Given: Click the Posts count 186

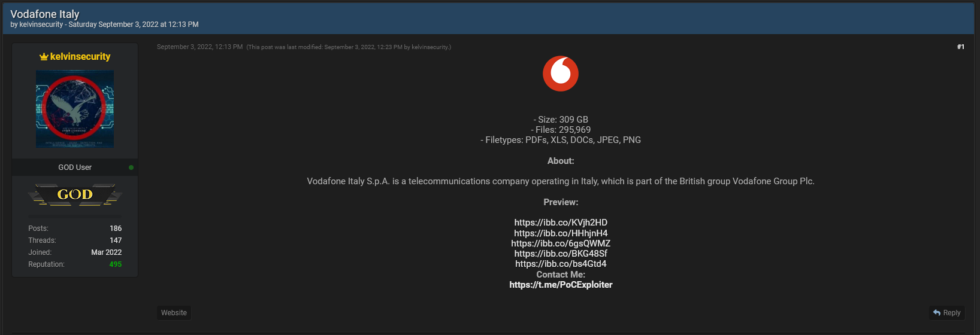Looking at the screenshot, I should [116, 229].
